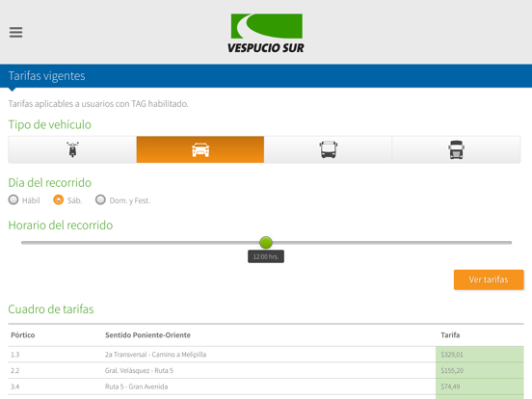Click the Sentido Poniente-Oriente column header

(147, 335)
